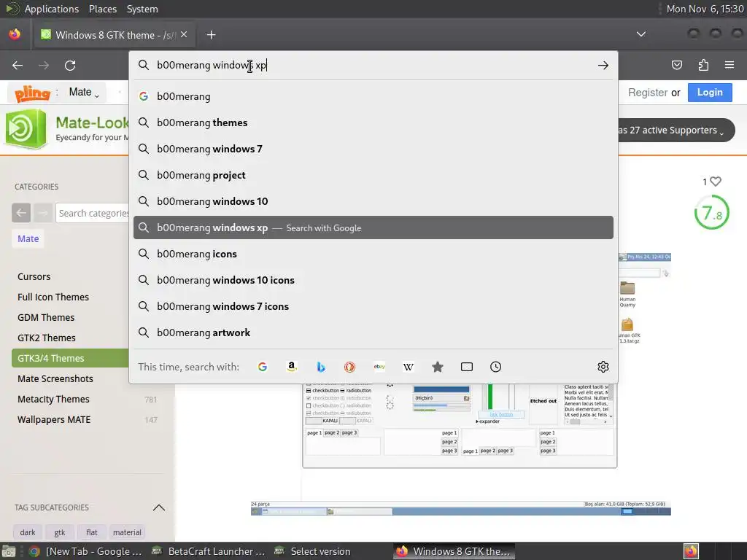Click the Register link
Viewport: 747px width, 560px height.
pyautogui.click(x=648, y=93)
